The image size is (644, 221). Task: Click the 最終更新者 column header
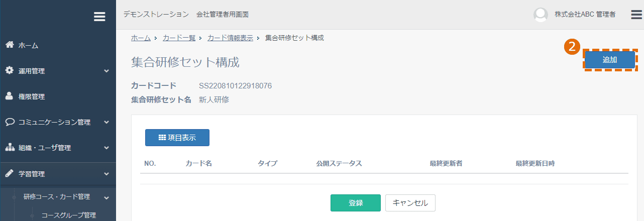point(446,163)
